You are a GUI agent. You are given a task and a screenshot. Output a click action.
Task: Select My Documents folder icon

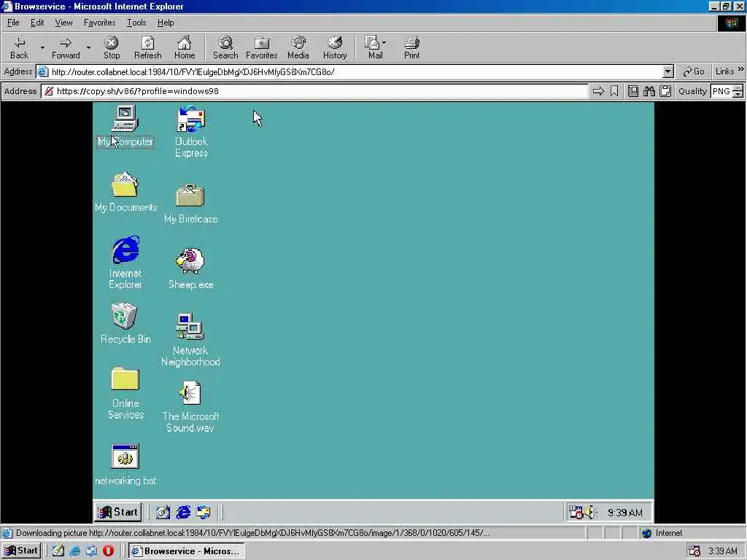(x=125, y=192)
